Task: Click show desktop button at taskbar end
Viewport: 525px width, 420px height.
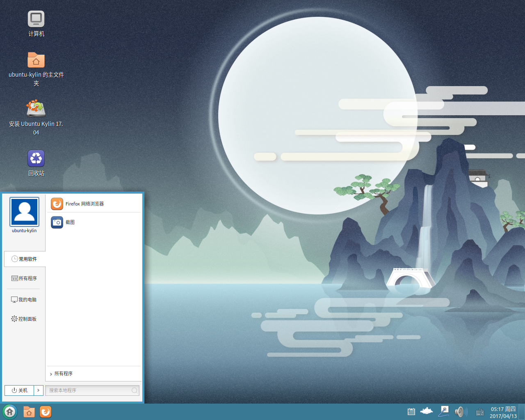Action: pos(522,412)
